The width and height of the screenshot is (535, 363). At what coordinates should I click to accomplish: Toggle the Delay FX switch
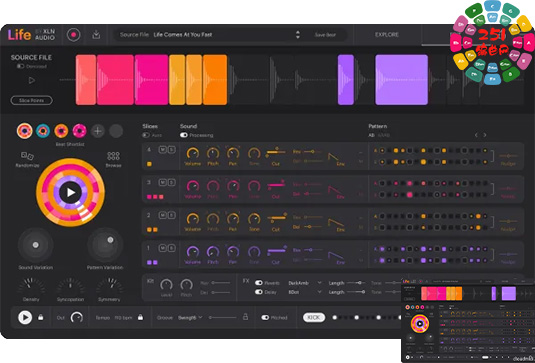(259, 292)
